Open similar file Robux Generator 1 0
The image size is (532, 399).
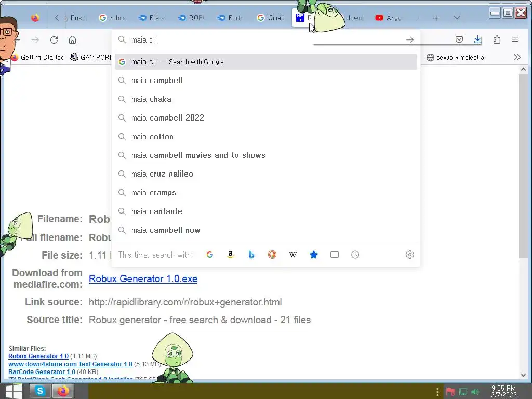click(38, 356)
